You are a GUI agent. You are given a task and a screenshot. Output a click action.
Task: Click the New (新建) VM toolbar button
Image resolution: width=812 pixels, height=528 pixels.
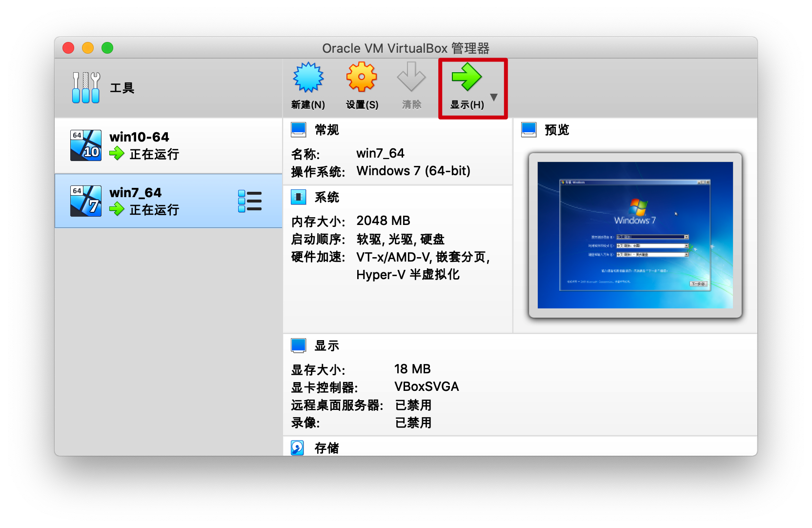[x=308, y=86]
